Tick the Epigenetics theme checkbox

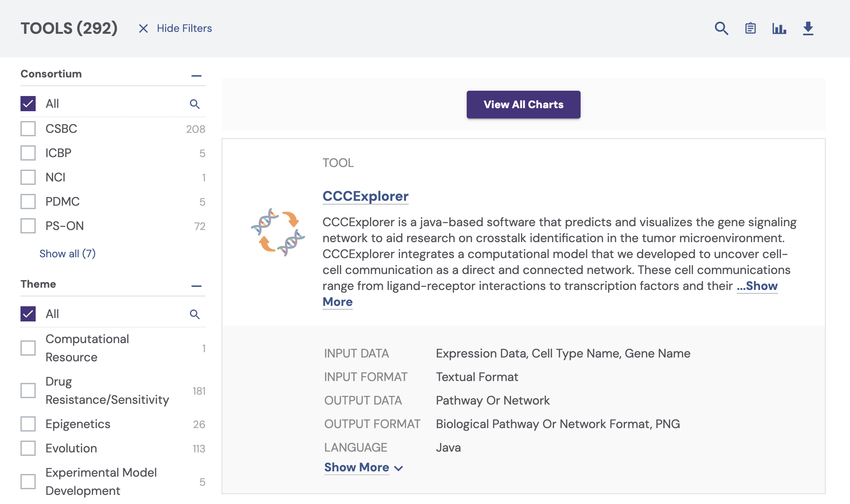pos(28,424)
